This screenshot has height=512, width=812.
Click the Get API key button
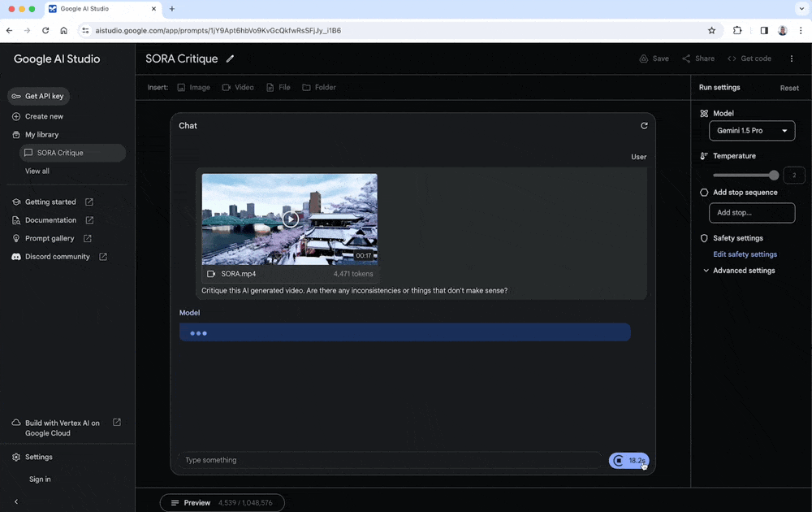38,97
